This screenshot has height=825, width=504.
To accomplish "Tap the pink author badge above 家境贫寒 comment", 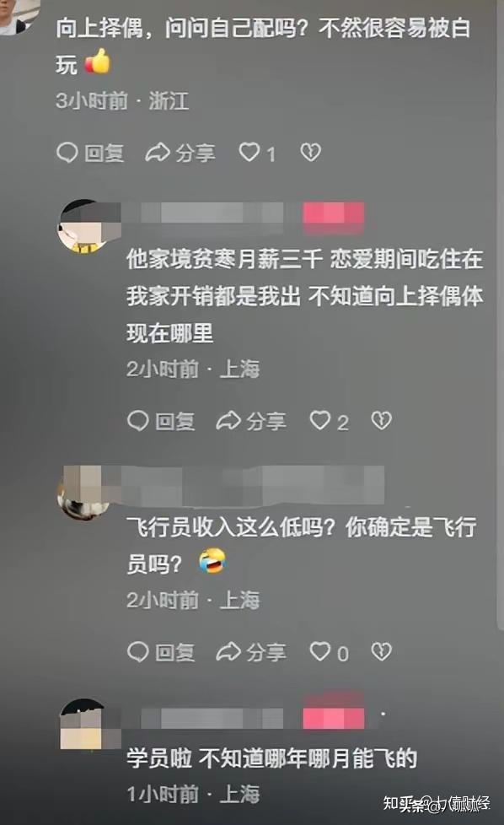I will tap(333, 216).
